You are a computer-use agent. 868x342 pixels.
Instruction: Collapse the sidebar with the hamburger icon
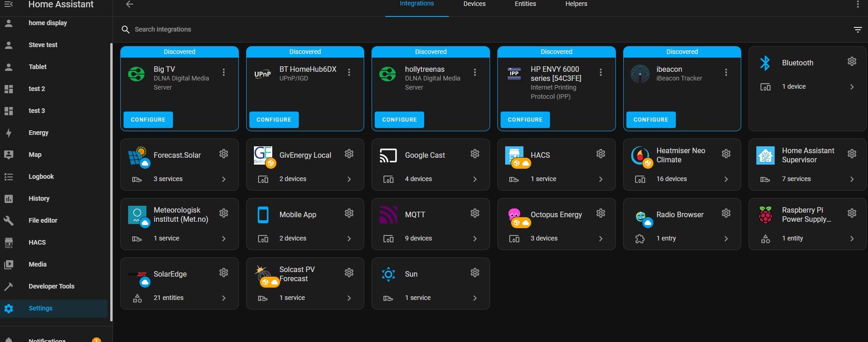click(x=9, y=4)
